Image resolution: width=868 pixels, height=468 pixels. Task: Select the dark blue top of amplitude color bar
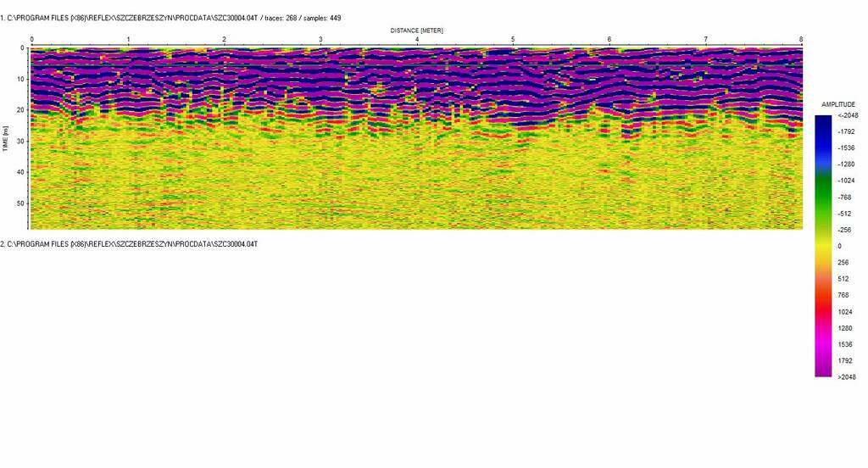[x=823, y=119]
